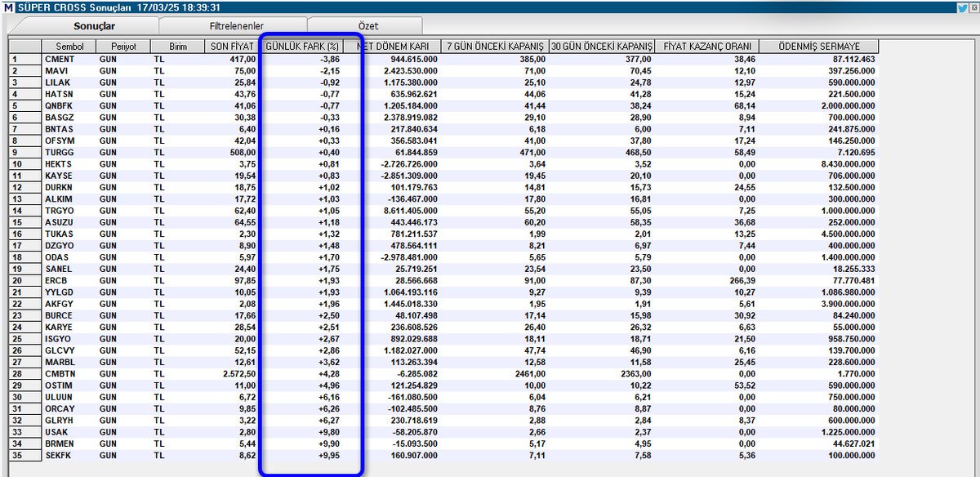The width and height of the screenshot is (980, 477).
Task: Sort by FİYAT KAZANÇ ORANI header
Action: click(x=706, y=47)
